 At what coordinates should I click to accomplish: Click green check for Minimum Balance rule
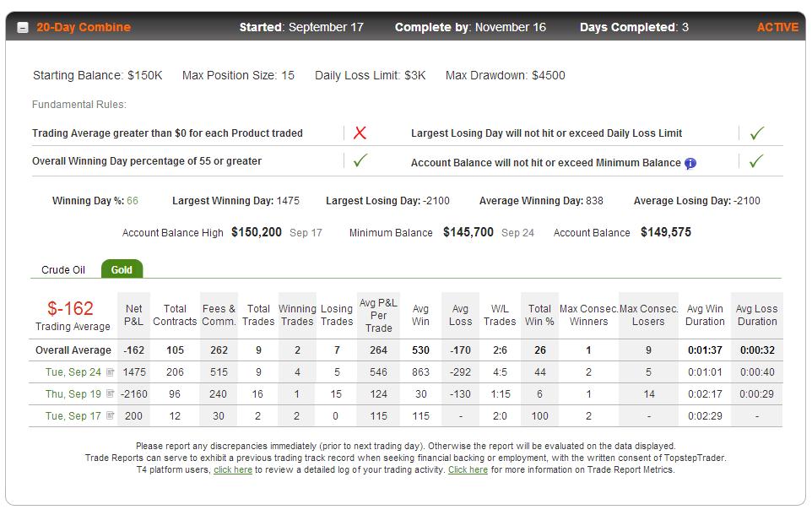coord(756,161)
